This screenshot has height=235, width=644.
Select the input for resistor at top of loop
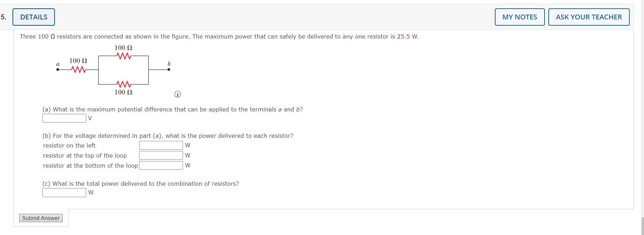point(161,155)
